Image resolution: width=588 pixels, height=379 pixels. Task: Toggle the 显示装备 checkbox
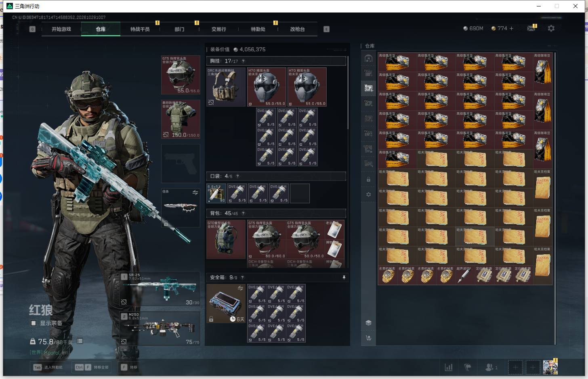pos(34,323)
